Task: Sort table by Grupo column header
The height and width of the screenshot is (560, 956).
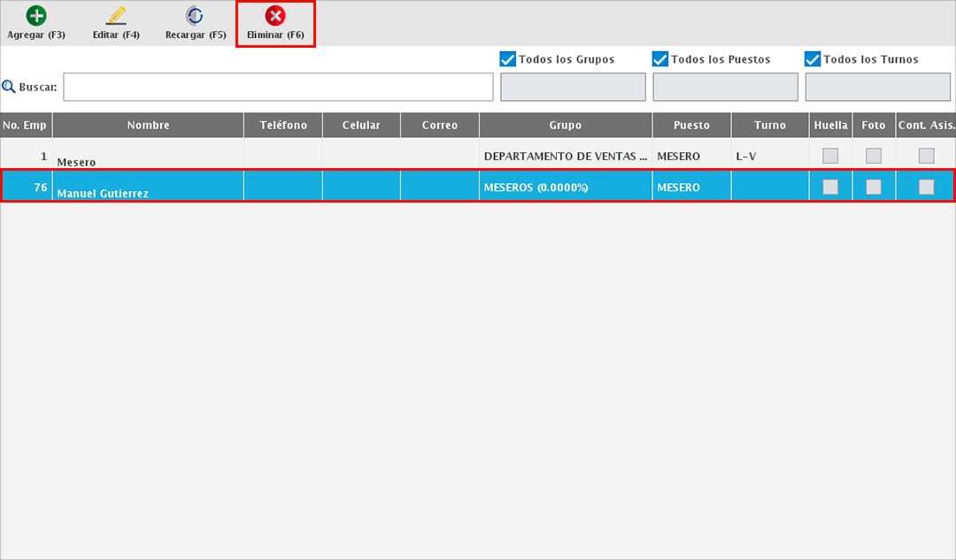Action: click(565, 125)
